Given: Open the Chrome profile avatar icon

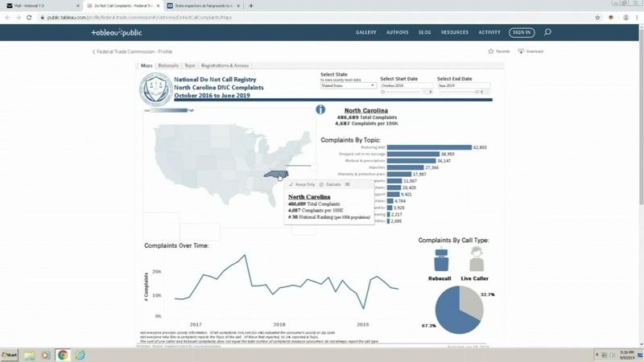Looking at the screenshot, I should pos(626,17).
